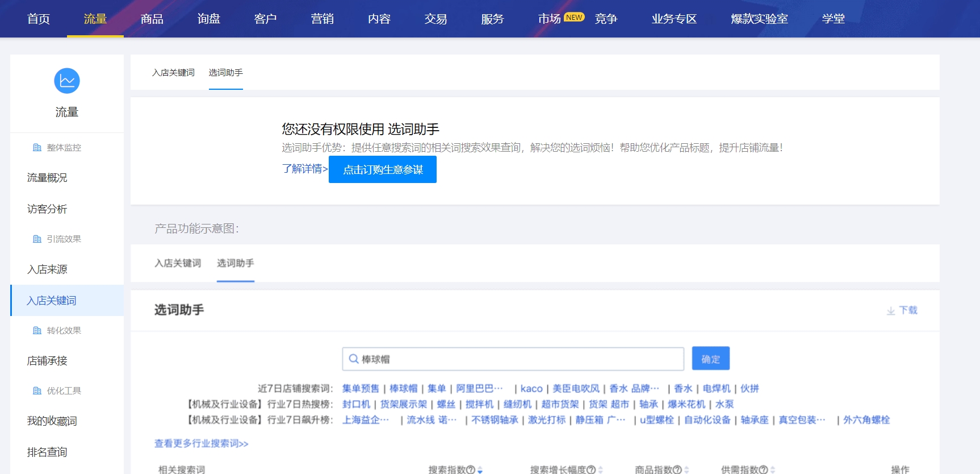The height and width of the screenshot is (474, 980).
Task: Click the 搅拌机 hot search term
Action: (480, 404)
